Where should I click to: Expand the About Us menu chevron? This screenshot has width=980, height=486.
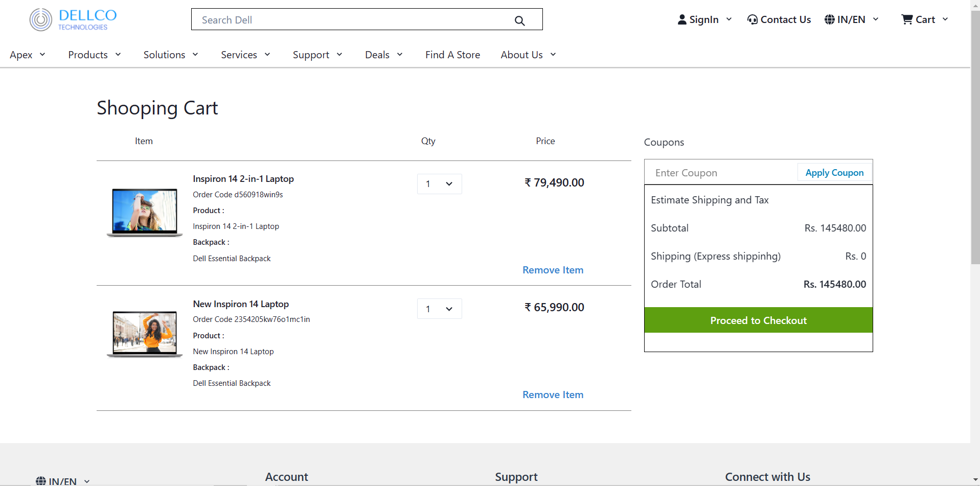click(553, 55)
